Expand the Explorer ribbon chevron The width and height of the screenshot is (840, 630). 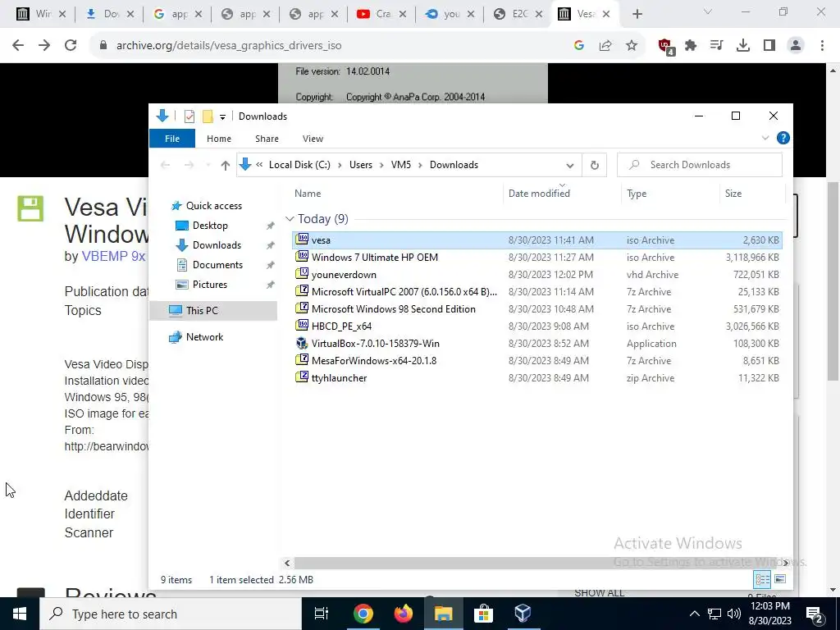coord(765,138)
